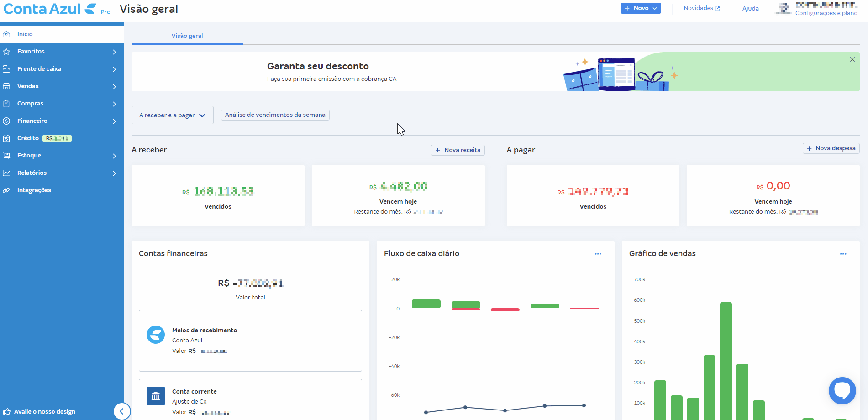868x420 pixels.
Task: Open the Novidades link
Action: [x=701, y=8]
